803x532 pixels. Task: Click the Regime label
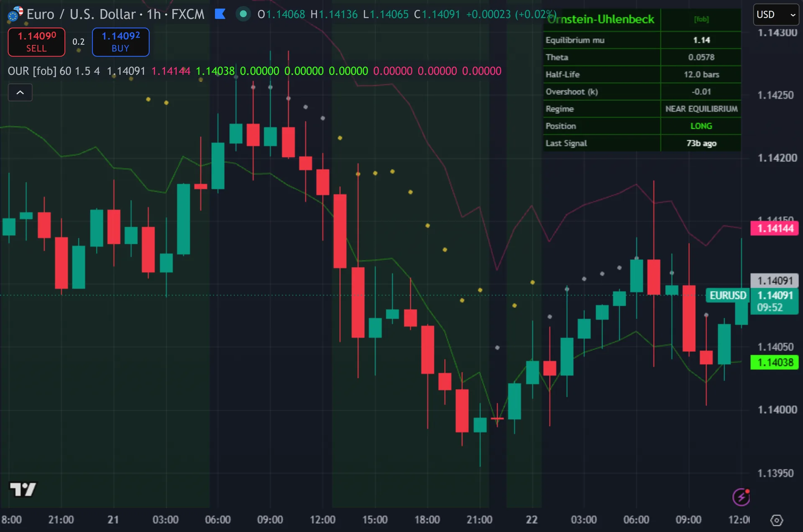pos(560,109)
